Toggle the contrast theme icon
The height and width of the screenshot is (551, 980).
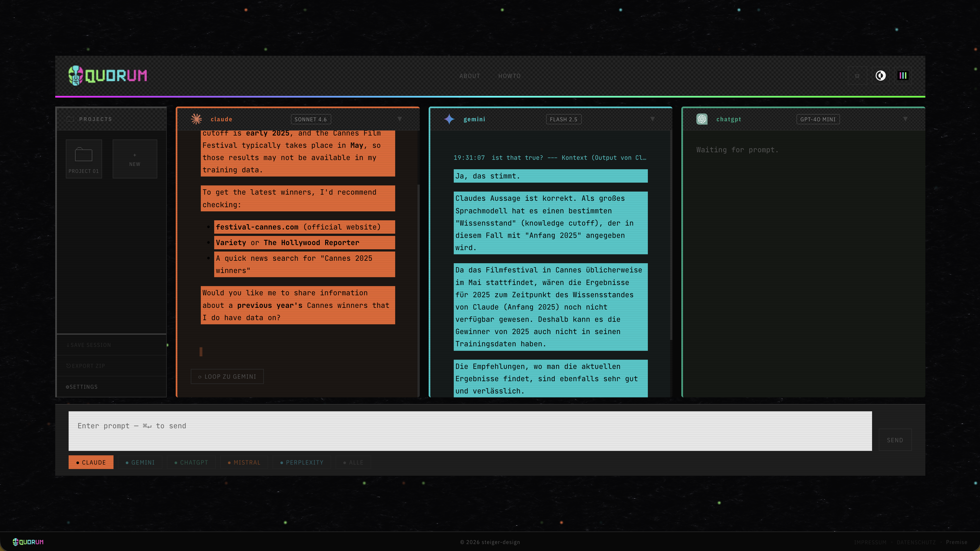(880, 76)
